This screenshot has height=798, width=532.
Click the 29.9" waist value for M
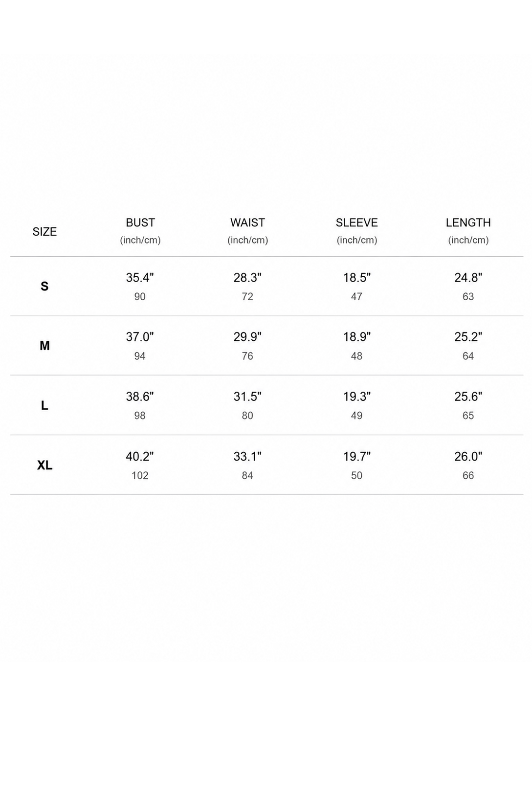point(247,337)
